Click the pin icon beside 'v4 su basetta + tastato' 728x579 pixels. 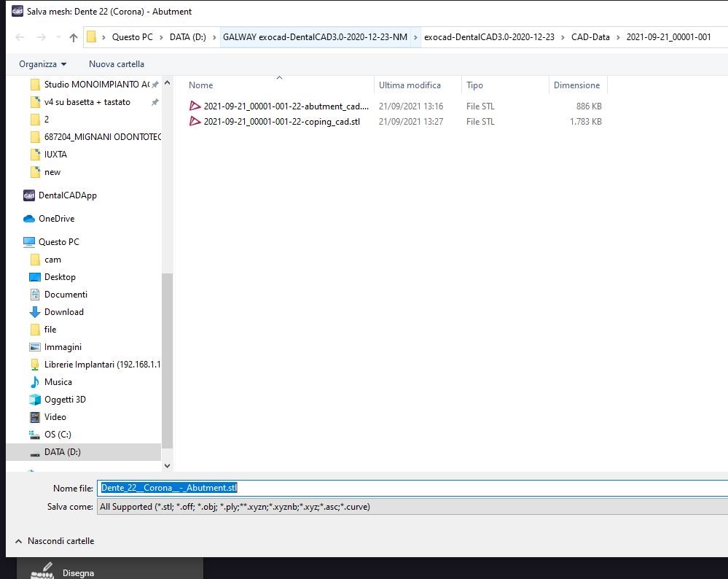pyautogui.click(x=155, y=102)
